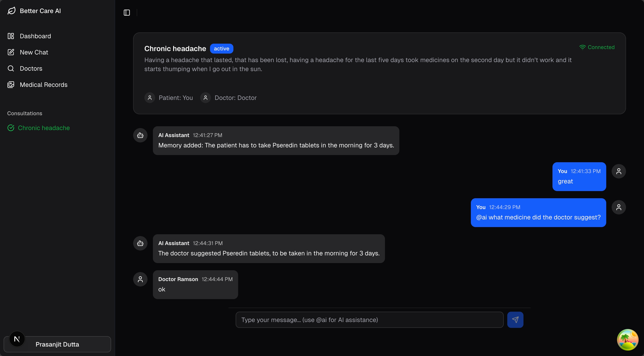Click Doctor Ramson's avatar icon

click(x=140, y=279)
